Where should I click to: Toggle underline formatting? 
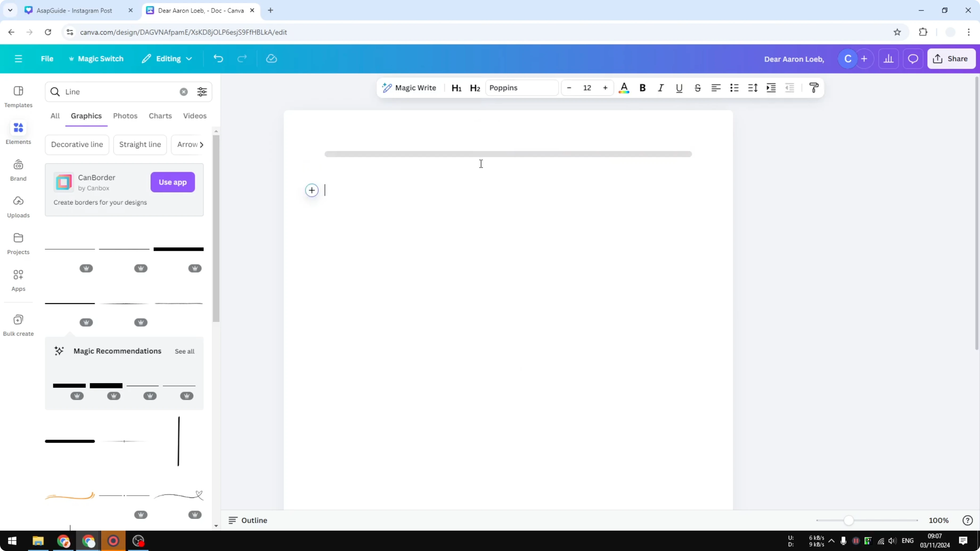tap(679, 88)
